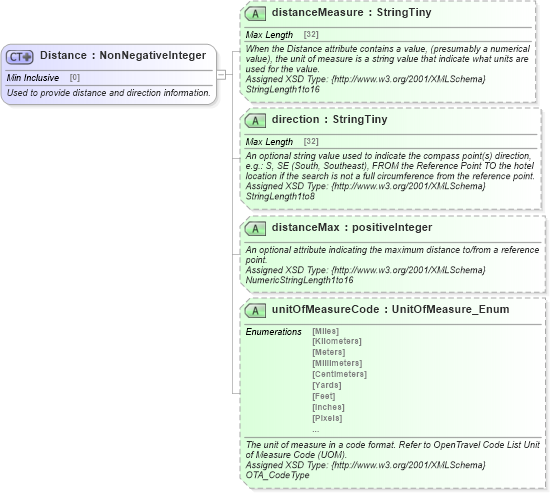Click the Max Length [32] facet of direction
This screenshot has height=493, width=550.
[x=282, y=142]
